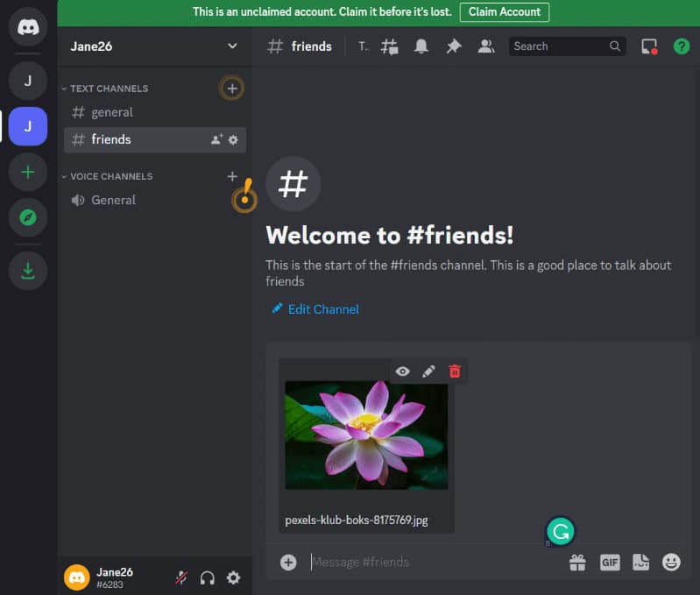The width and height of the screenshot is (700, 595).
Task: Select the first grey J server icon
Action: tap(28, 81)
